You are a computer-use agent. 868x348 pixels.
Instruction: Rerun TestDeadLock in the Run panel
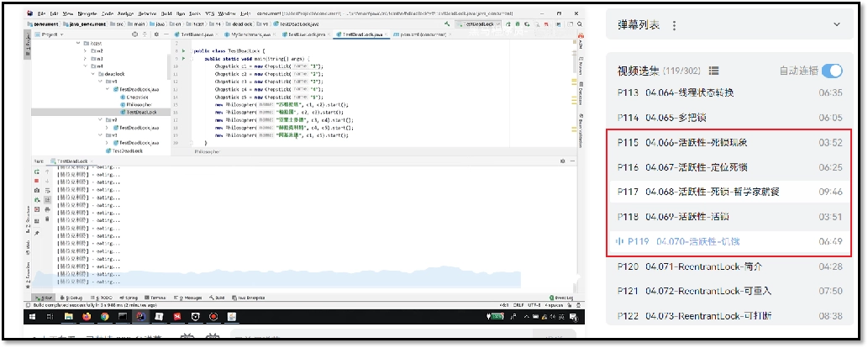pos(37,171)
